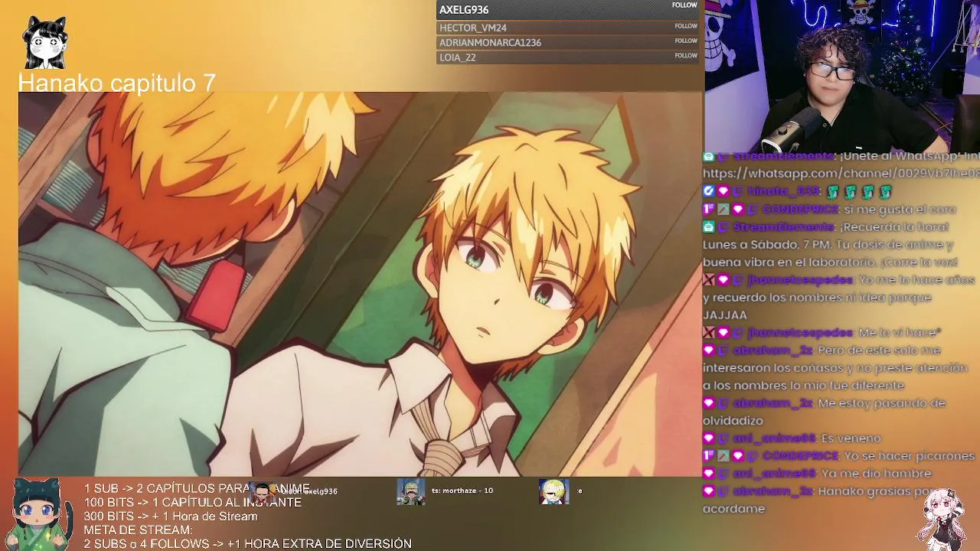Click the 'ts: morthaze - 10' label

tap(462, 491)
